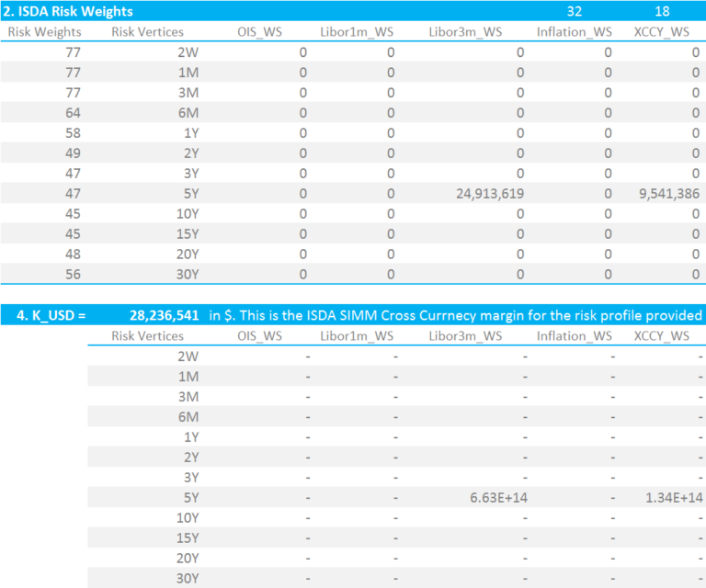The image size is (706, 588).
Task: Click the 30Y vertex in top table
Action: [188, 275]
